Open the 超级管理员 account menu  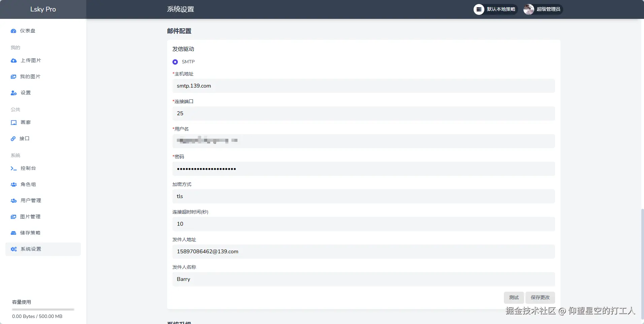[x=543, y=9]
